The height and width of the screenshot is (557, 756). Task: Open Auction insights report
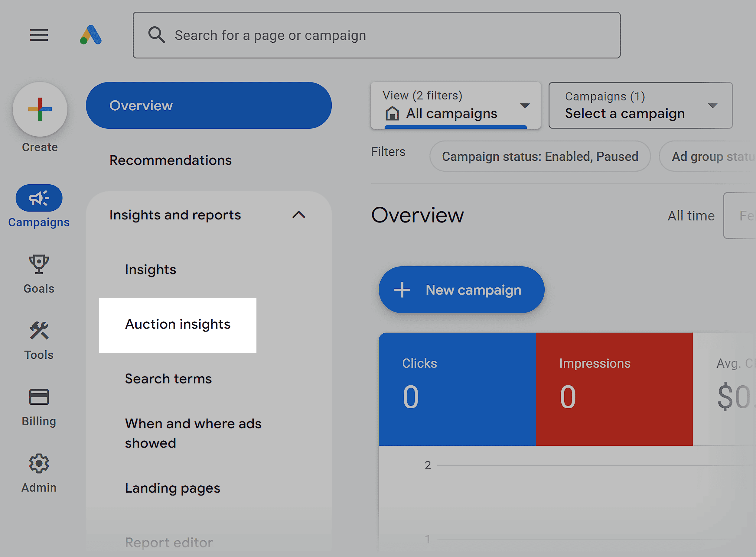point(178,324)
